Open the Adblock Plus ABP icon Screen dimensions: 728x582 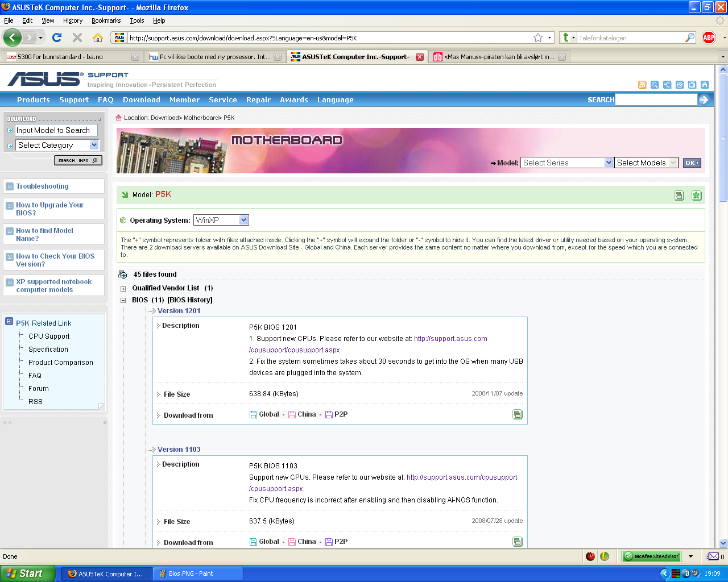click(709, 38)
